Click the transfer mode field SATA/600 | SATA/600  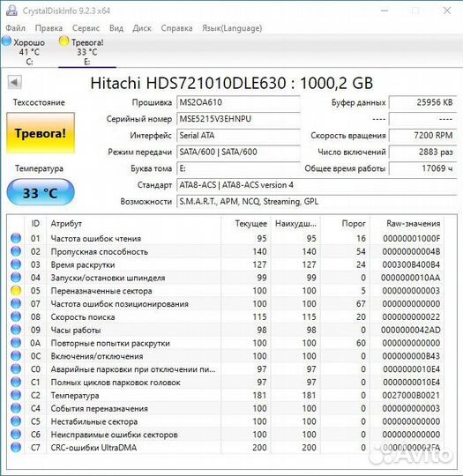[x=238, y=152]
